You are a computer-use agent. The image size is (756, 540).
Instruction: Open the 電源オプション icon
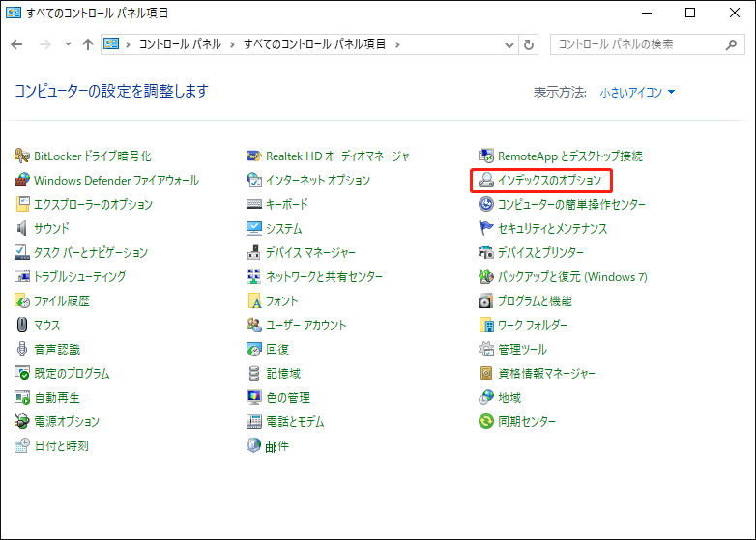click(x=21, y=421)
